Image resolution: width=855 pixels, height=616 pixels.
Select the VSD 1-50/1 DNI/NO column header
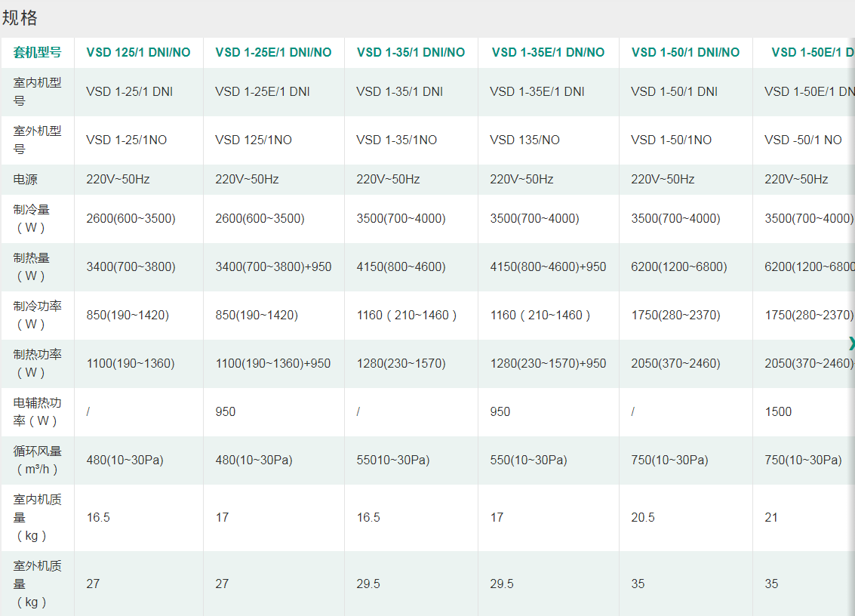coord(685,52)
